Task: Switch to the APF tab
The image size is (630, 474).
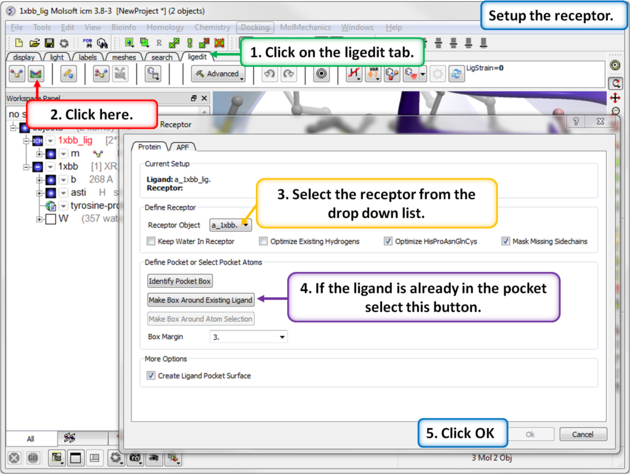Action: 183,146
